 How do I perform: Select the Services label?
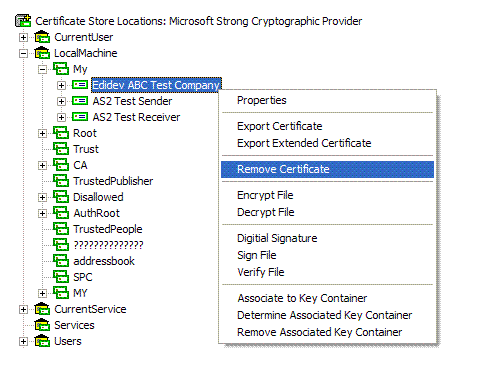coord(74,325)
